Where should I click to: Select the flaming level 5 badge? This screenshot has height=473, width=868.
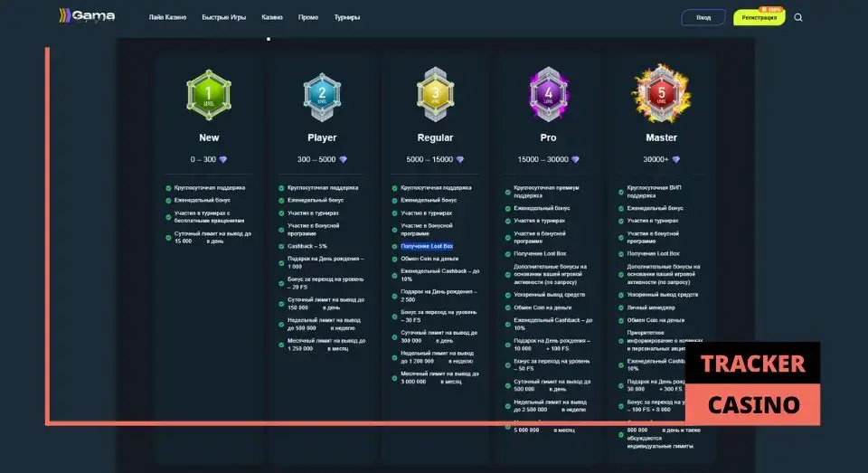pyautogui.click(x=661, y=93)
